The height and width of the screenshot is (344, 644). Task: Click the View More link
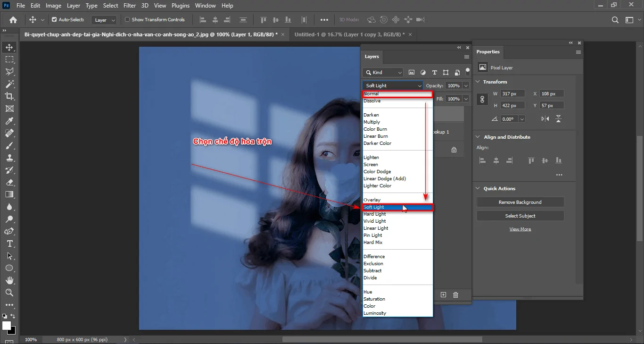click(520, 228)
